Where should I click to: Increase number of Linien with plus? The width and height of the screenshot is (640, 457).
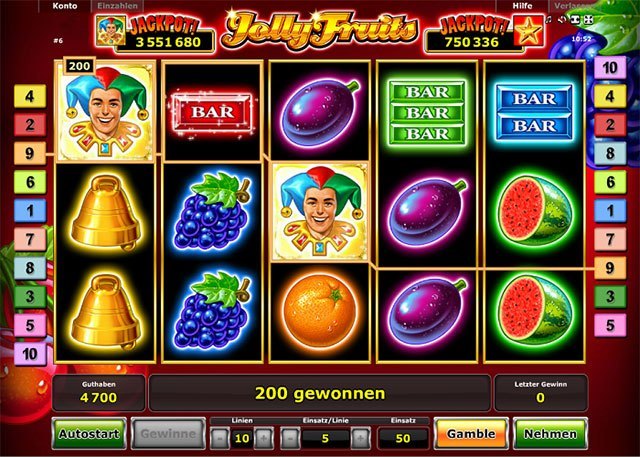[264, 439]
